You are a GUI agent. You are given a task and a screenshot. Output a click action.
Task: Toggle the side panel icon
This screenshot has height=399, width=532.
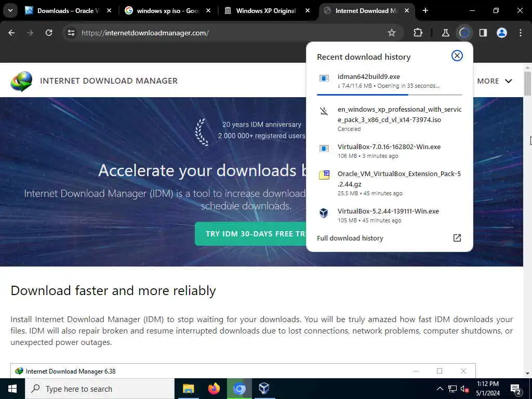coord(483,33)
